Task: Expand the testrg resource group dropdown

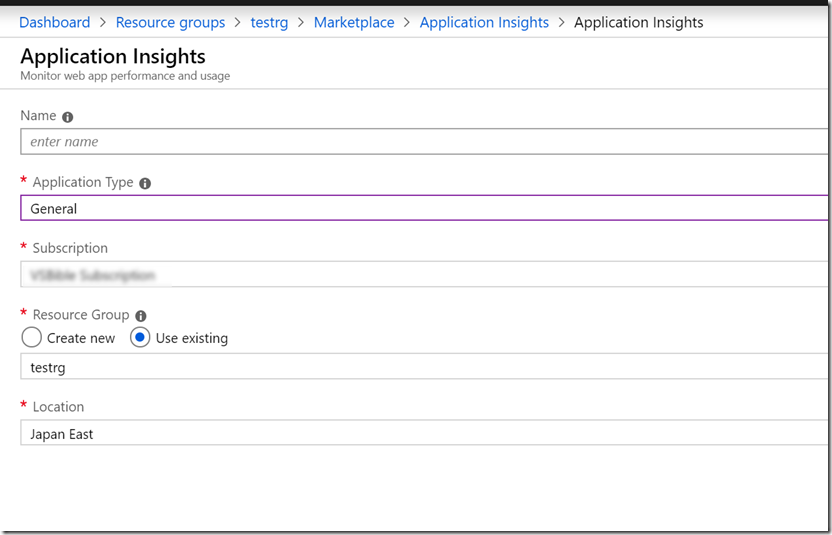Action: coord(426,367)
